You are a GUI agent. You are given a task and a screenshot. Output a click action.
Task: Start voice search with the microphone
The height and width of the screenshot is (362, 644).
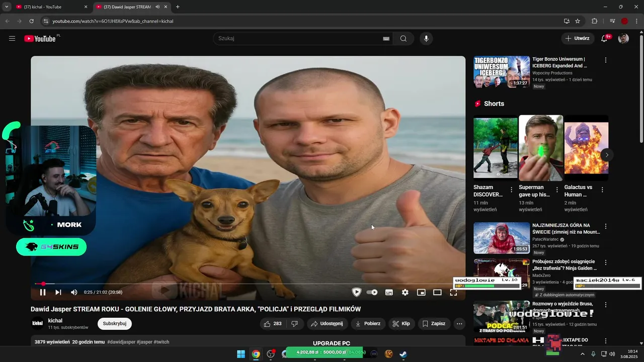pos(426,39)
